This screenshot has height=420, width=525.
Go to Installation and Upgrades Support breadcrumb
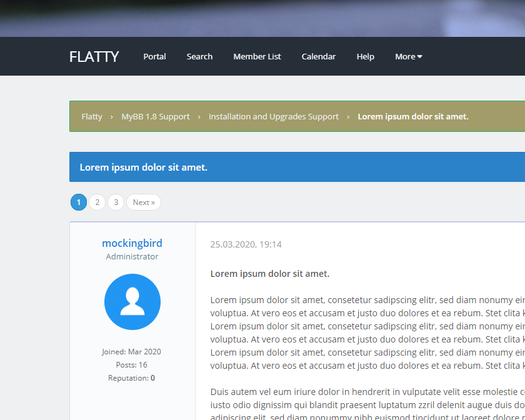[x=273, y=116]
